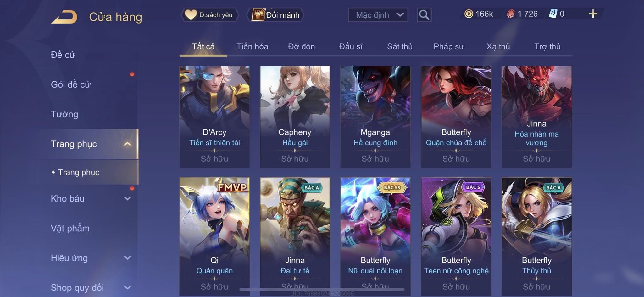Image resolution: width=644 pixels, height=297 pixels.
Task: Switch to the Sát thủ tab
Action: 400,46
